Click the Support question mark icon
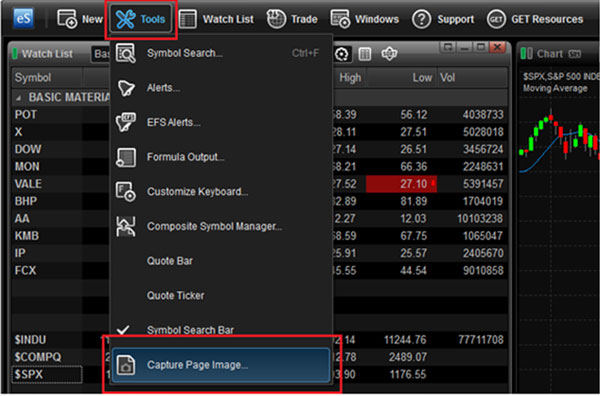The image size is (600, 396). pos(421,19)
